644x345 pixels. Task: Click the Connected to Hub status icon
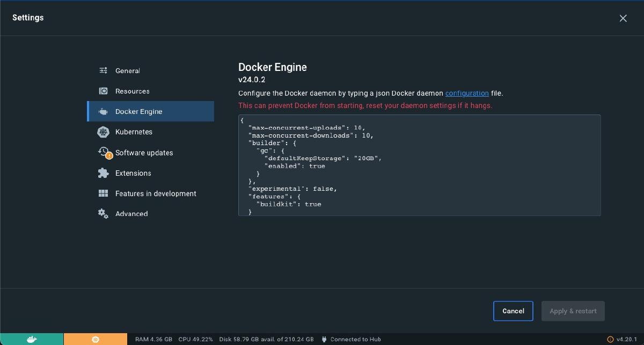pos(324,339)
